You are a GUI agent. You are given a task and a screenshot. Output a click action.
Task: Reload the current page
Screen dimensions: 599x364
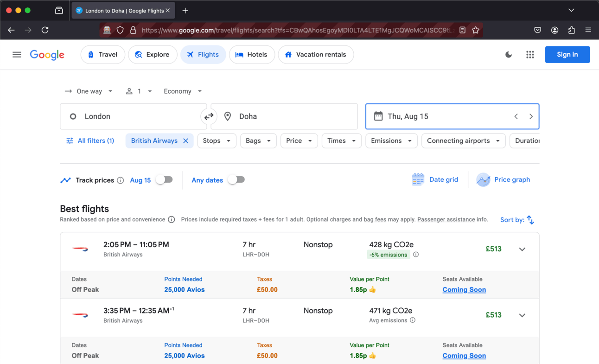point(45,30)
